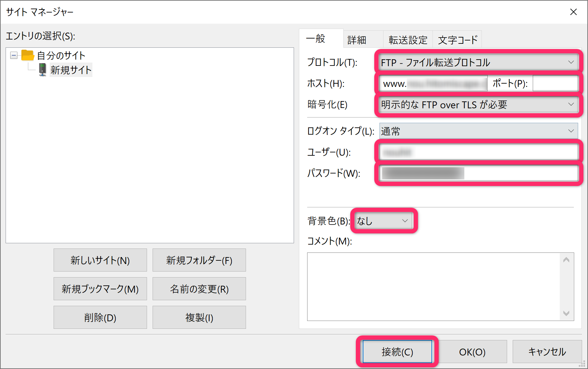
Task: Open the 背景色(B) dropdown
Action: tap(405, 221)
